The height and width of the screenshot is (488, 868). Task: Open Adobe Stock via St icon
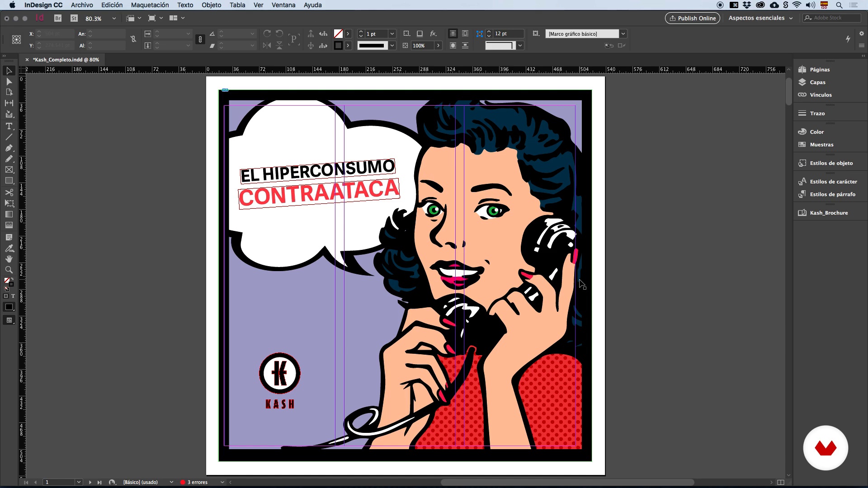pyautogui.click(x=74, y=18)
